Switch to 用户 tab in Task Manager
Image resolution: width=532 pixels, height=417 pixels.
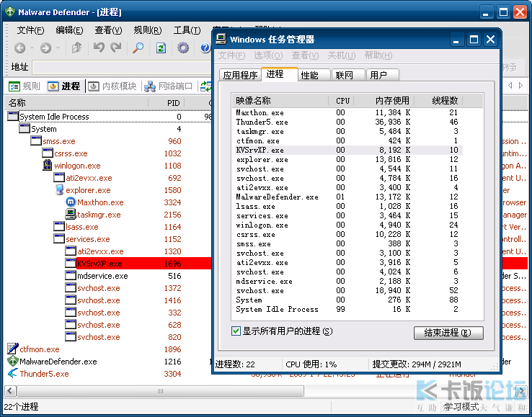coord(382,75)
